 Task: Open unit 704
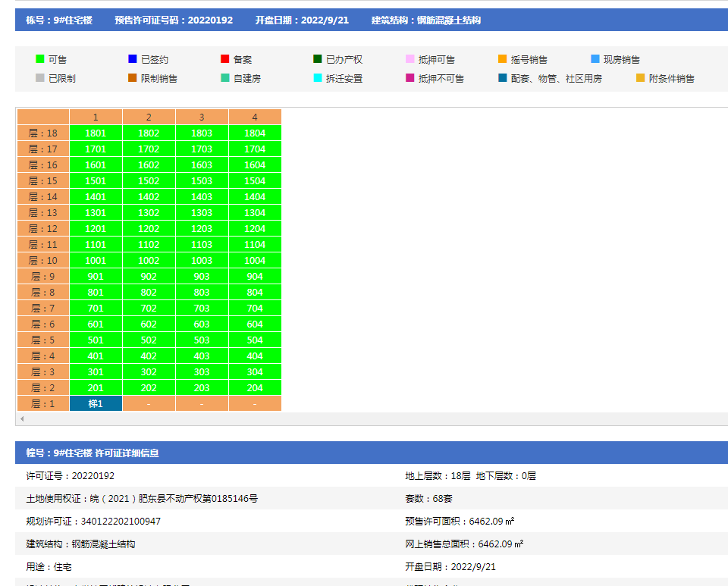(255, 308)
